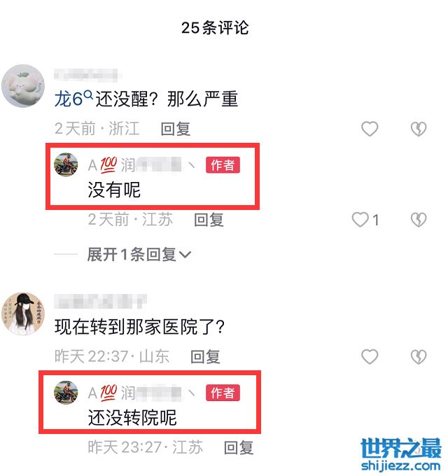Open the cat avatar of the first commenter
The image size is (448, 476).
coord(23,86)
